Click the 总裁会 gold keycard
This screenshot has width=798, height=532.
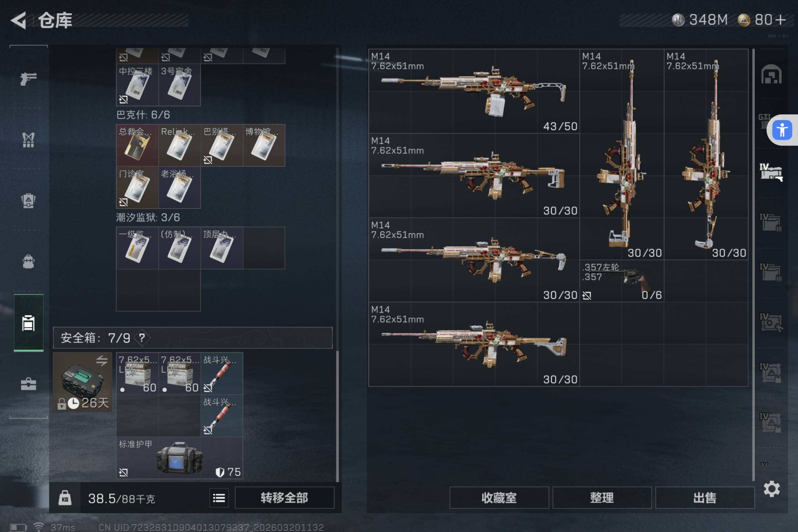[137, 145]
